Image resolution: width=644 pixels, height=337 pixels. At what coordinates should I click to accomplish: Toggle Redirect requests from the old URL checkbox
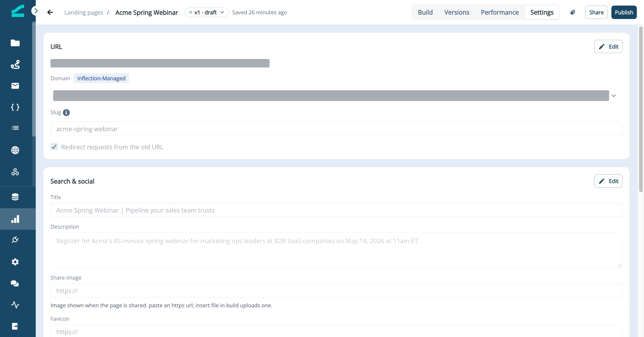click(54, 147)
